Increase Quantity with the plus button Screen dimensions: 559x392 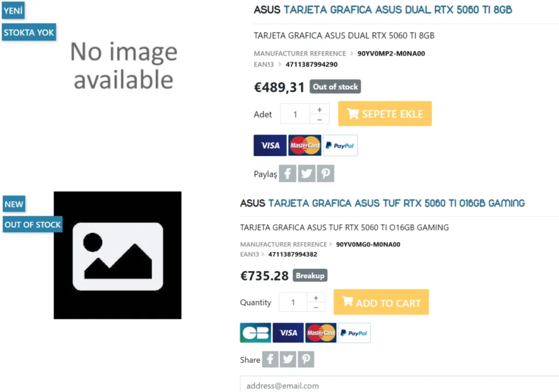click(316, 298)
